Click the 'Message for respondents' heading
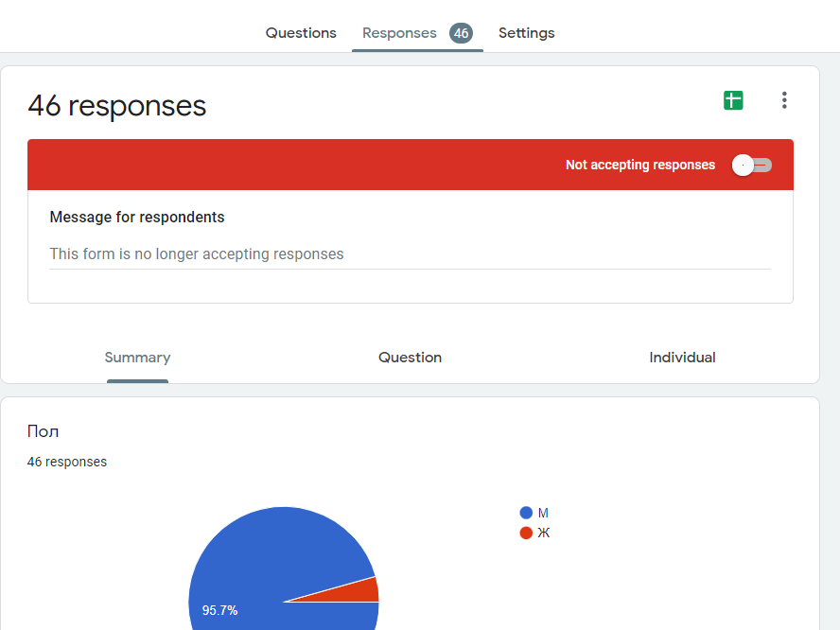The image size is (840, 630). 137,217
